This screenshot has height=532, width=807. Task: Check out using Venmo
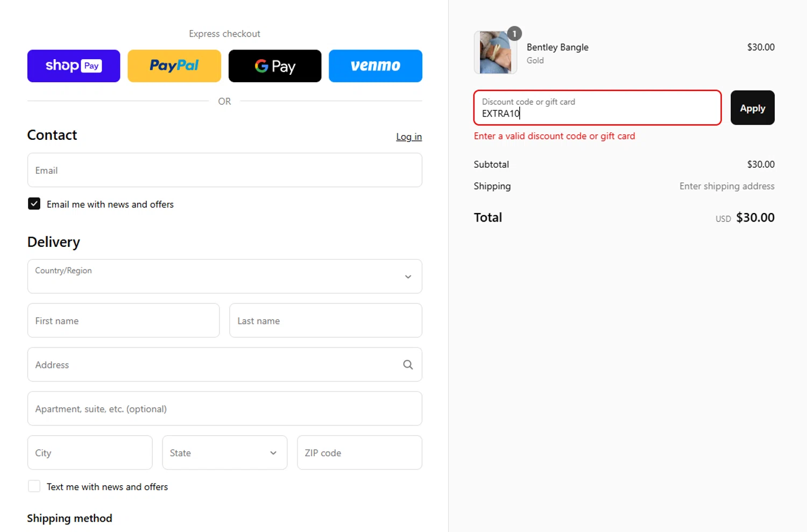click(x=376, y=66)
